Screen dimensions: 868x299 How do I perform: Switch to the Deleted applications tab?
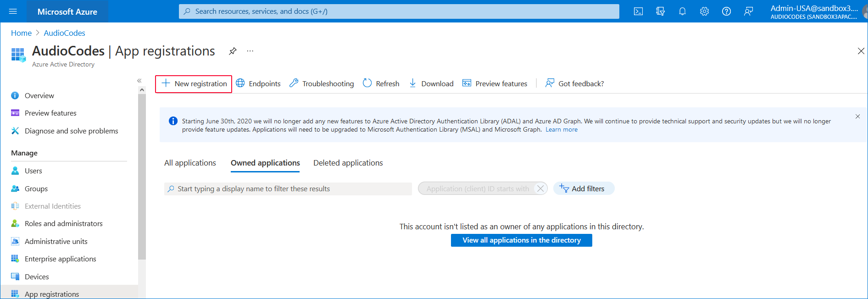(348, 163)
